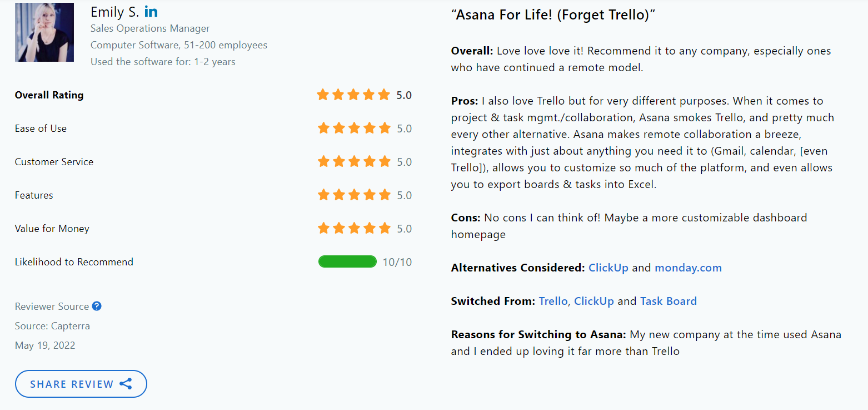Click the Likelihood to Recommend progress bar
The image size is (868, 410).
pos(347,261)
